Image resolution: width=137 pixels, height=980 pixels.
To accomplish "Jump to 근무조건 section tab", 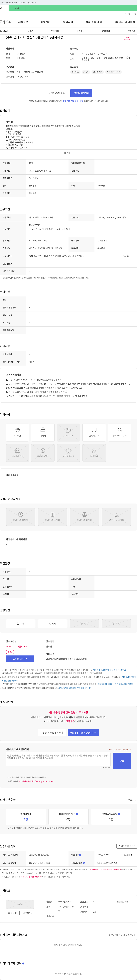I will tap(29, 31).
